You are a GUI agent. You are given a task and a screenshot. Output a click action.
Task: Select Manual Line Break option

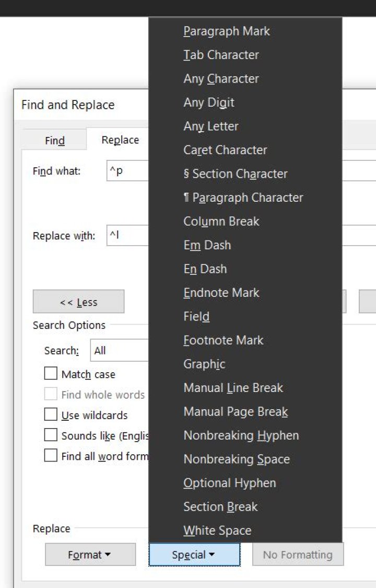233,388
